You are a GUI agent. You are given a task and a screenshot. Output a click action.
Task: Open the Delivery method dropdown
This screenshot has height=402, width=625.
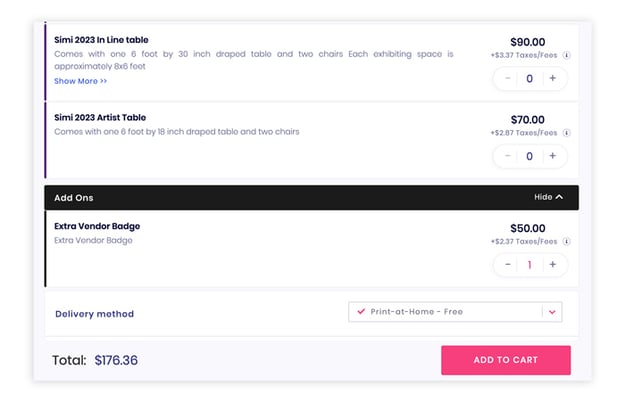pos(455,312)
